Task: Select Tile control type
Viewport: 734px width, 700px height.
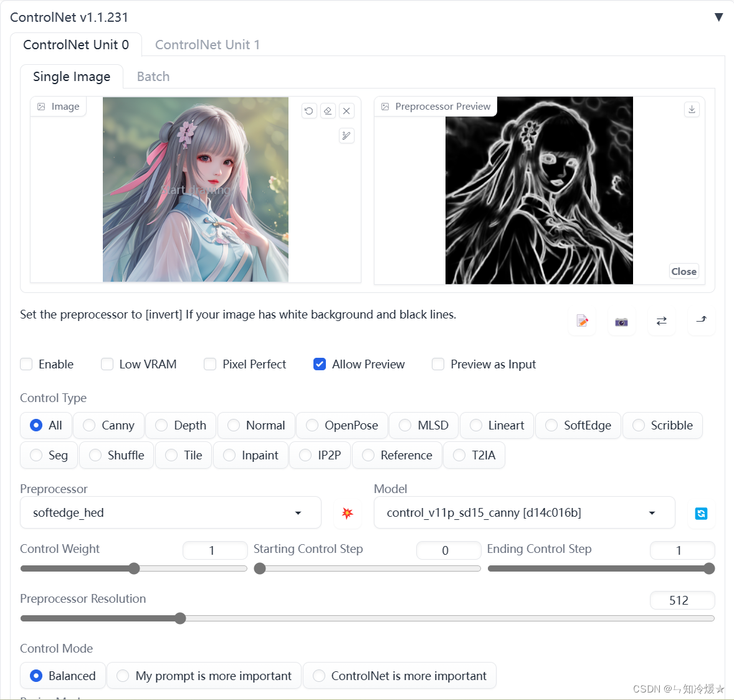Action: [x=183, y=455]
